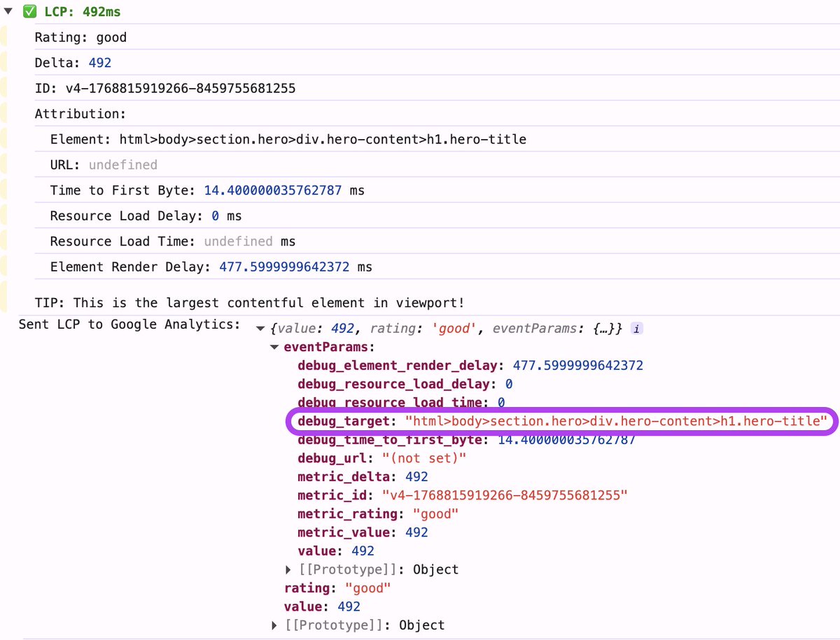Click the green check icon before LCP

29,12
